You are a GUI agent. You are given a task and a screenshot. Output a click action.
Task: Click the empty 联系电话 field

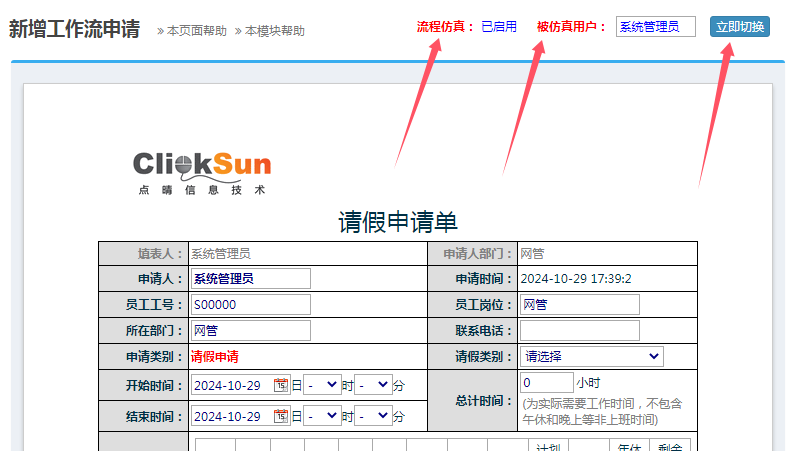[x=579, y=330]
